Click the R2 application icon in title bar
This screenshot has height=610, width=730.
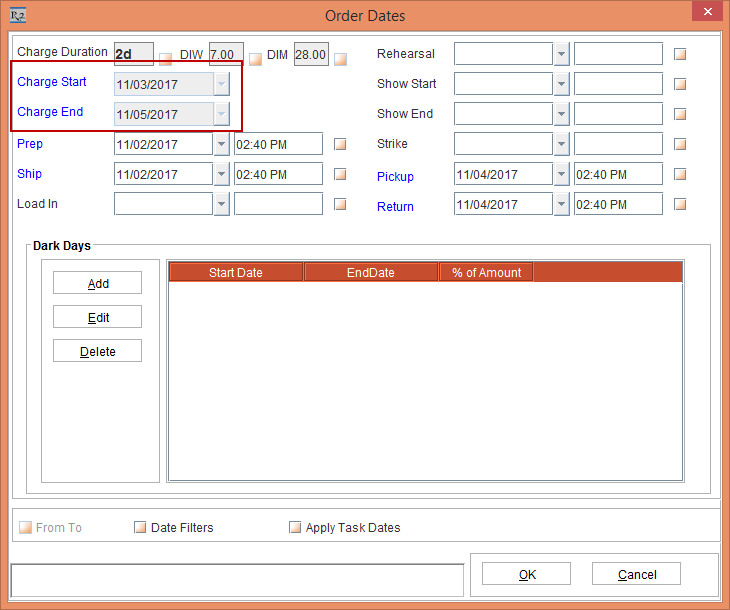[x=17, y=15]
